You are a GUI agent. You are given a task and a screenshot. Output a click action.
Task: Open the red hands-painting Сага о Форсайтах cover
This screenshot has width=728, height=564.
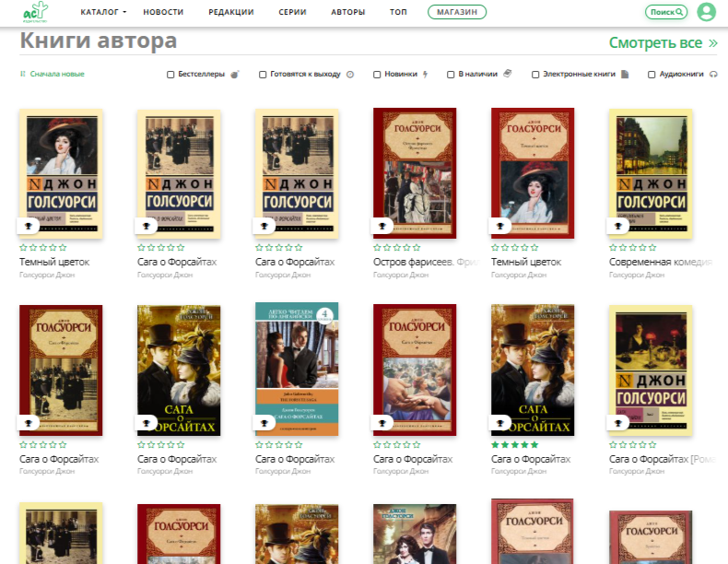point(415,370)
